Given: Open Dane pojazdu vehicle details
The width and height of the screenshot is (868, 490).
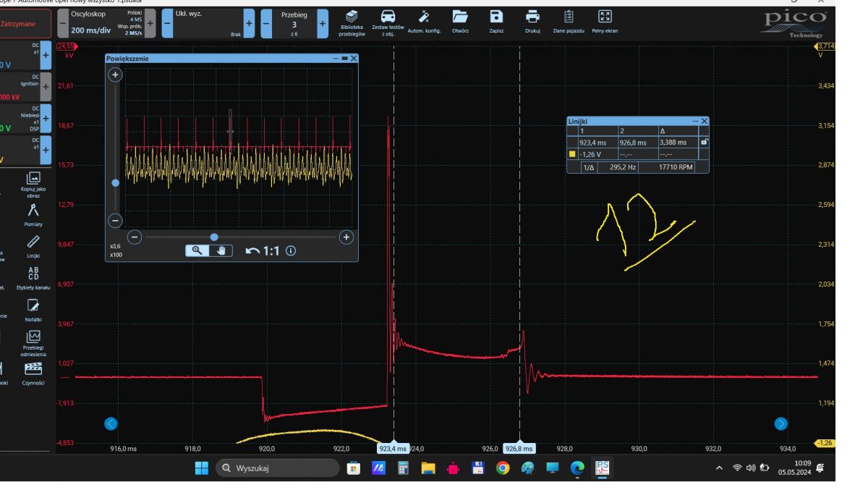Looking at the screenshot, I should 569,22.
